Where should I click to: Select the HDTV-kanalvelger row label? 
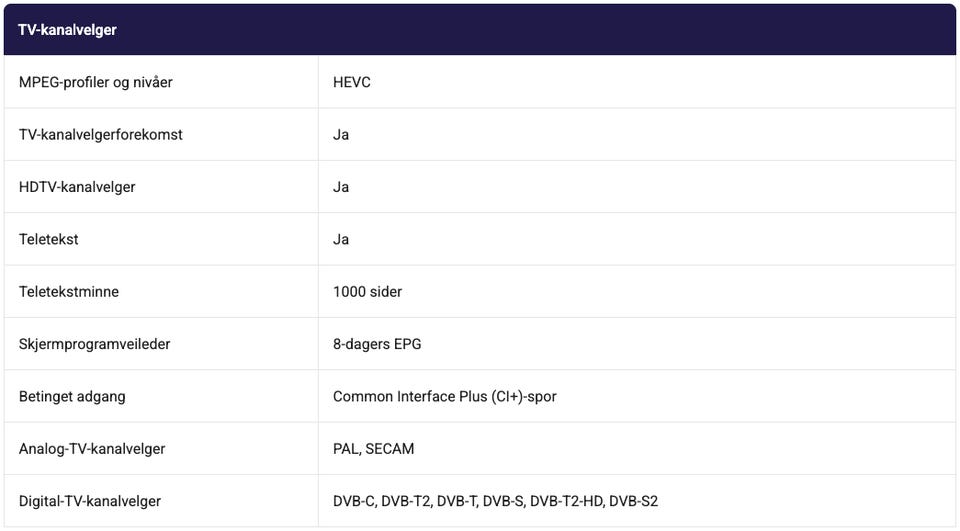pyautogui.click(x=77, y=187)
